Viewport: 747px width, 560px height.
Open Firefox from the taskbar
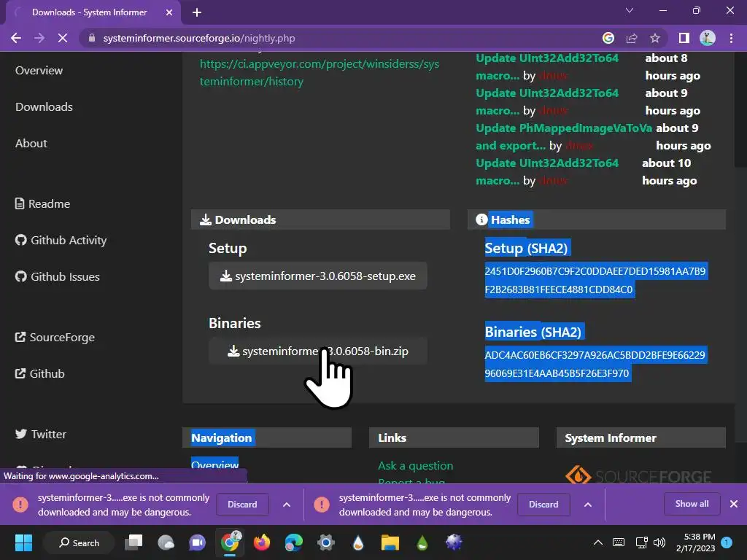262,542
